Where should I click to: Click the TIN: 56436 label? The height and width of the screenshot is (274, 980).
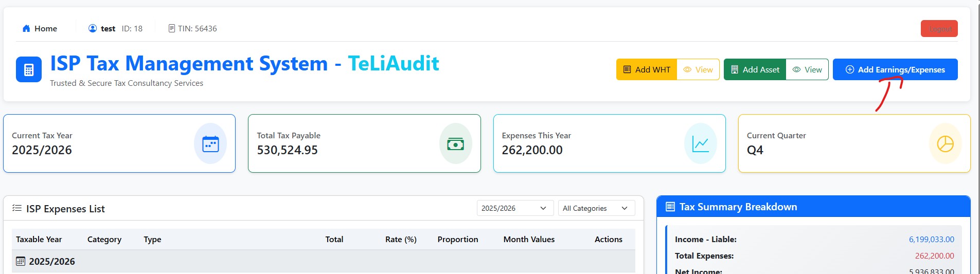(x=193, y=29)
